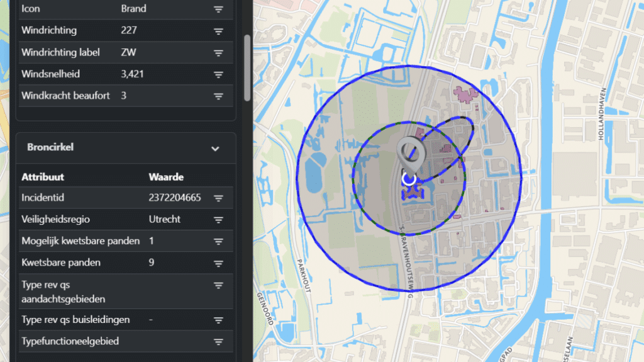644x362 pixels.
Task: Click the filter icon for Windrichting row
Action: click(218, 31)
